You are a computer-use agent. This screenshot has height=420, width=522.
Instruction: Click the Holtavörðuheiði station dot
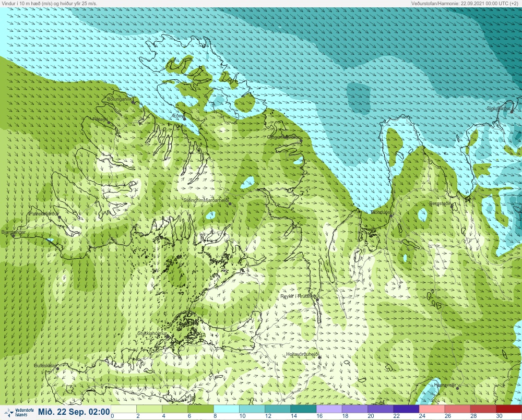click(x=319, y=357)
